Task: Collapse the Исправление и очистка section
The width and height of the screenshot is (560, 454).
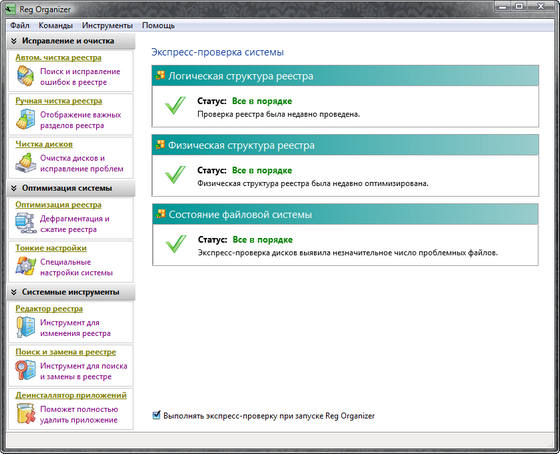Action: pyautogui.click(x=14, y=41)
